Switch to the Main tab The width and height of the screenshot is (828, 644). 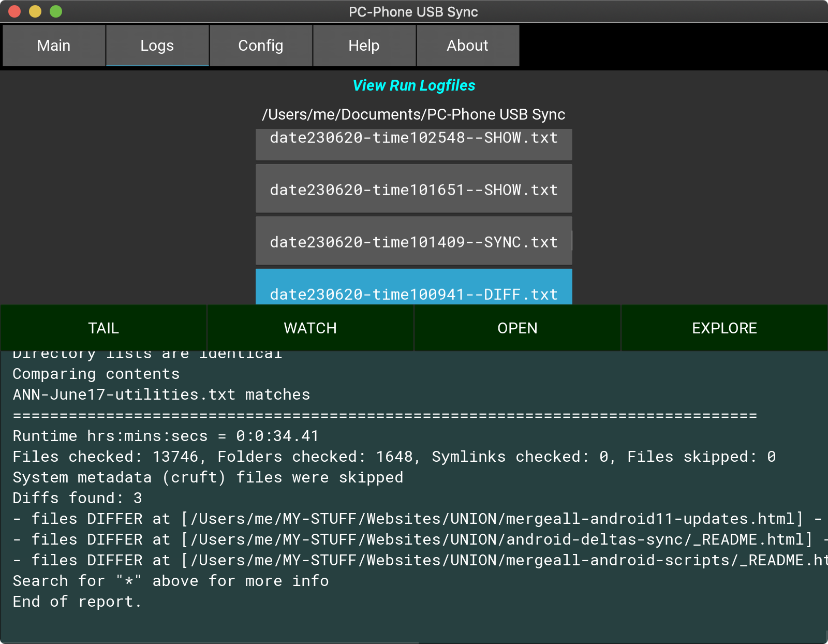pyautogui.click(x=54, y=46)
